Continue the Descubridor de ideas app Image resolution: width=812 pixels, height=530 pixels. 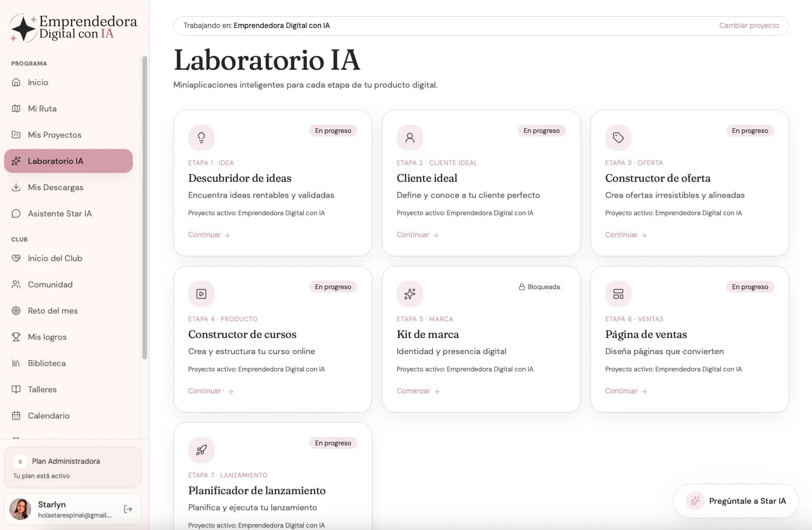pos(209,235)
